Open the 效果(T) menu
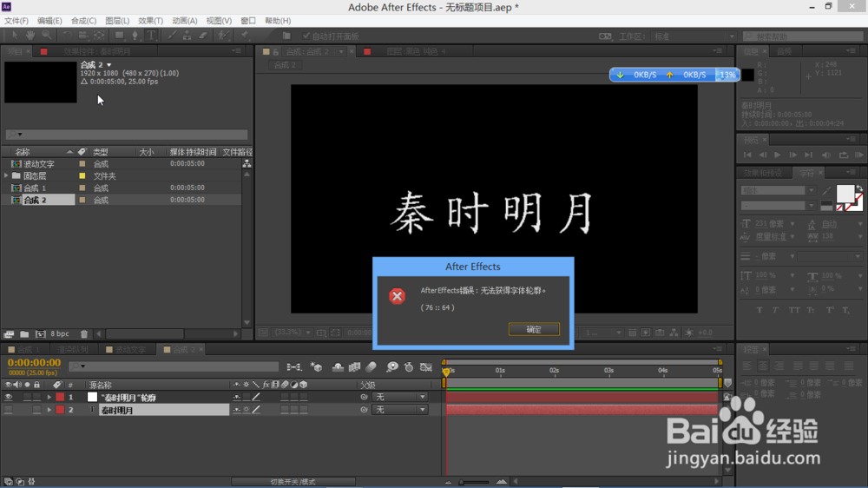 pos(150,21)
